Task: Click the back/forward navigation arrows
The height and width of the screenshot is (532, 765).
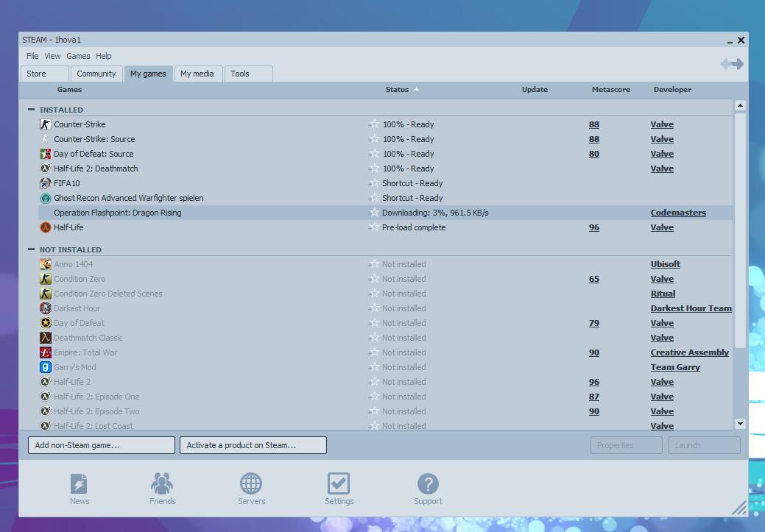Action: tap(732, 64)
